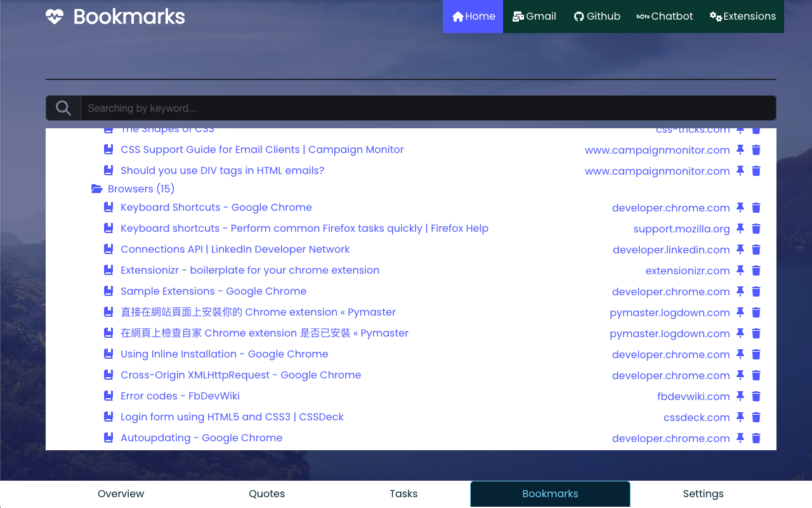This screenshot has height=508, width=812.
Task: Open Firefox keyboard shortcuts help link
Action: [304, 229]
